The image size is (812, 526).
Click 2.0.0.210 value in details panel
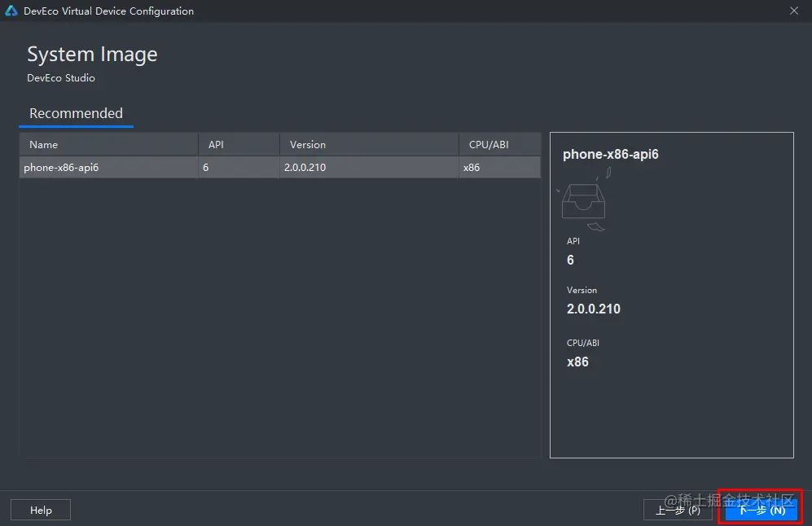[594, 309]
